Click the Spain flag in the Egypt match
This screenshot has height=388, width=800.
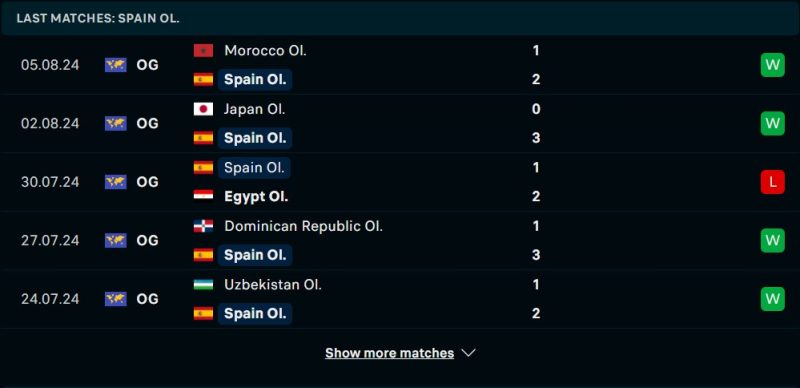tap(203, 167)
